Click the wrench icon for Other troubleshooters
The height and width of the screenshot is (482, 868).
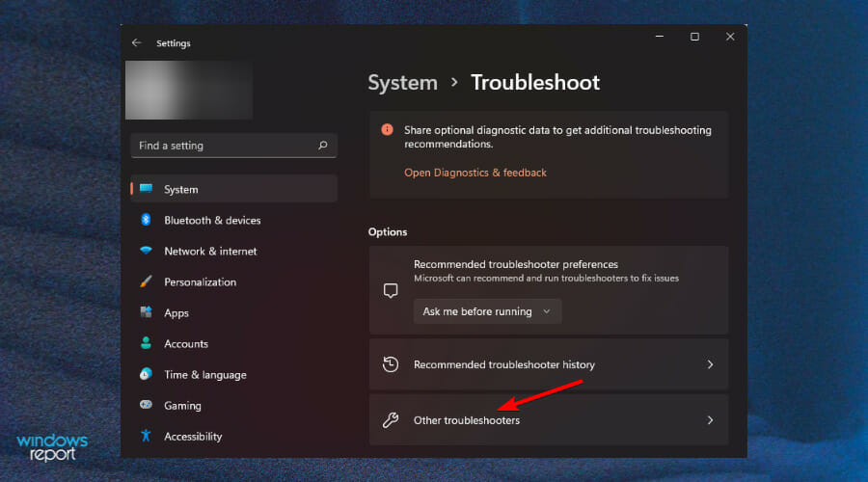pyautogui.click(x=391, y=420)
